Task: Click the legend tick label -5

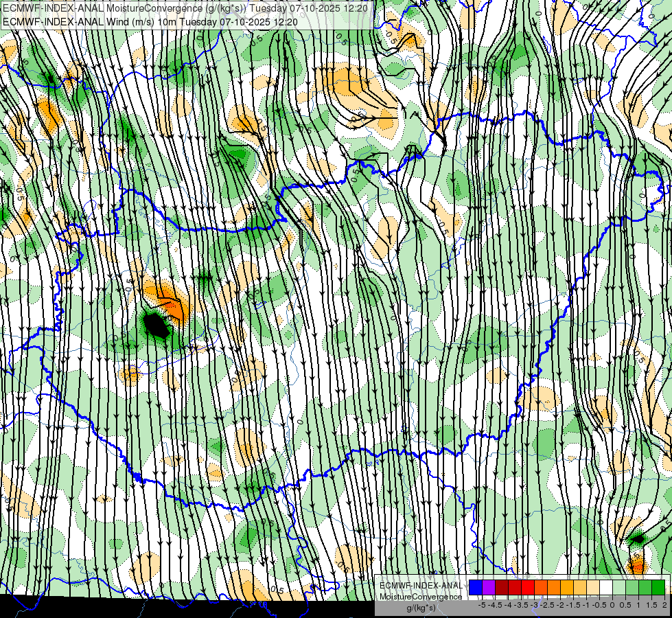Action: tap(482, 605)
